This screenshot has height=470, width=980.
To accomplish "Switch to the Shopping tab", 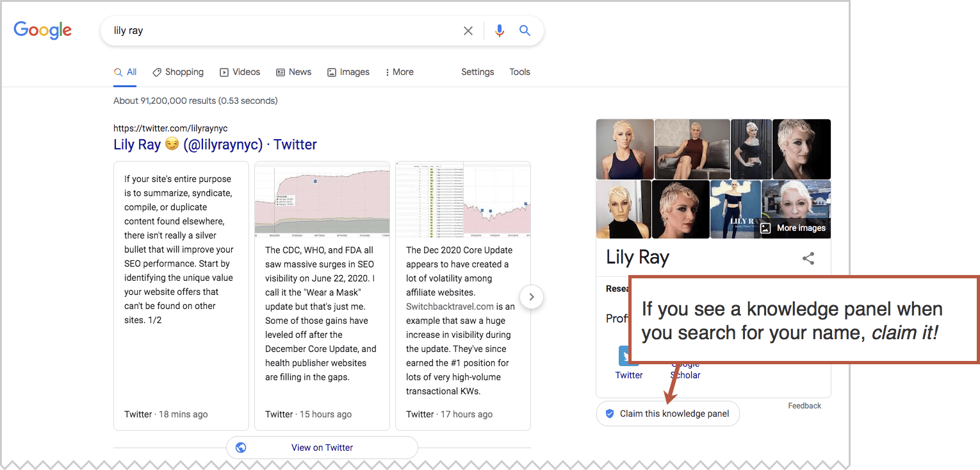I will click(x=178, y=72).
